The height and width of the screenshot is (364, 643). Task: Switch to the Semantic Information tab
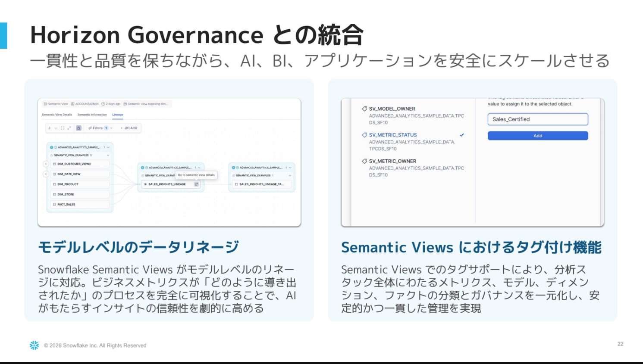click(x=92, y=115)
